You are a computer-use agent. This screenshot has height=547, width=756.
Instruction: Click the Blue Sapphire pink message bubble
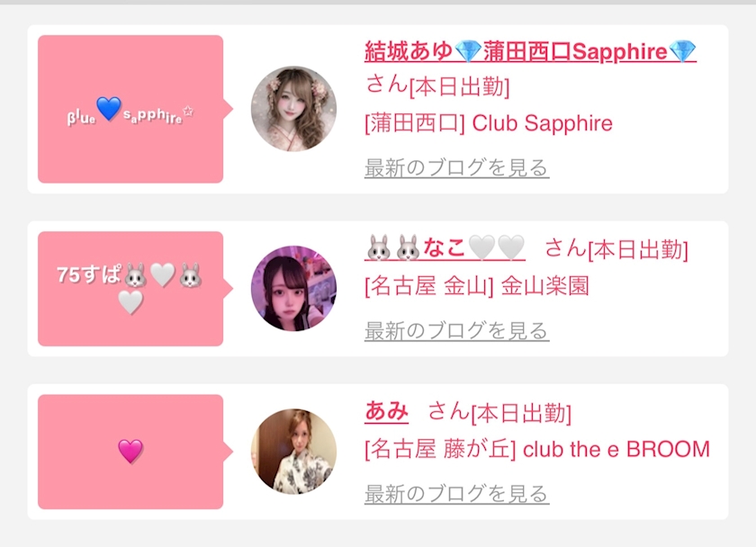point(130,109)
